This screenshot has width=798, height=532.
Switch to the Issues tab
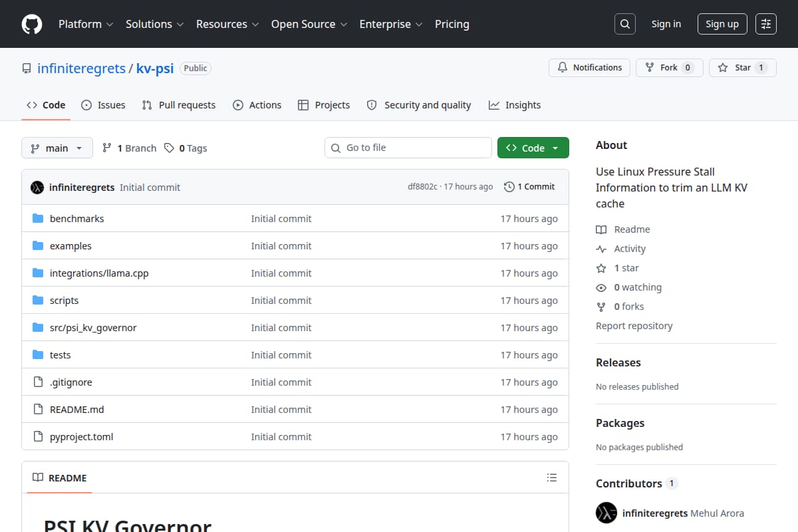(103, 105)
